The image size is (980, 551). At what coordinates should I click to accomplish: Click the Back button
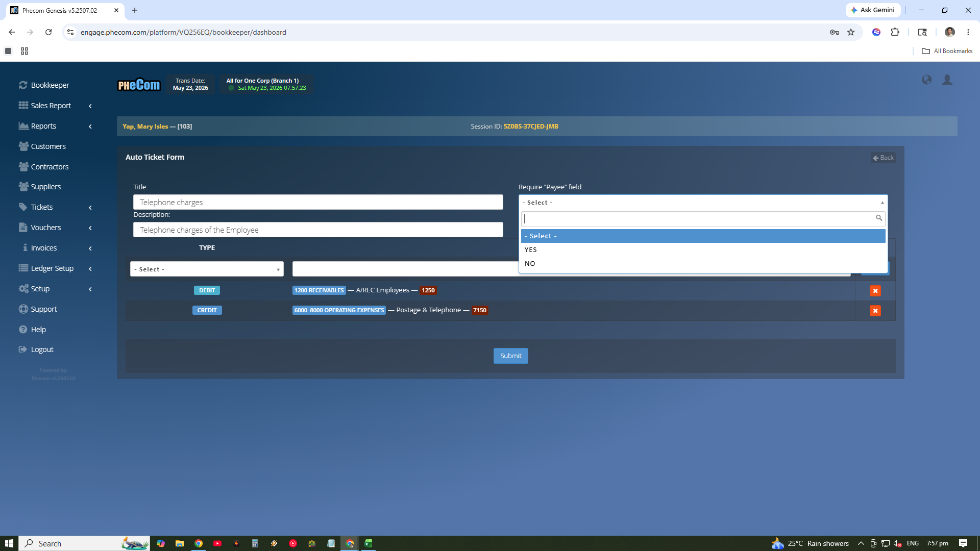[883, 158]
